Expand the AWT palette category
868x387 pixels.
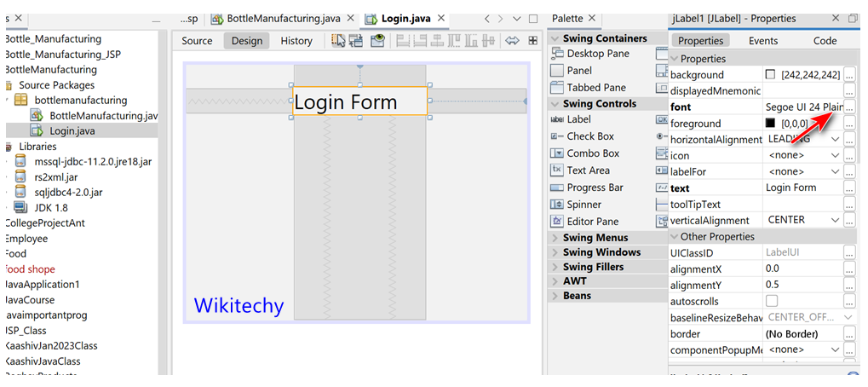coord(555,281)
